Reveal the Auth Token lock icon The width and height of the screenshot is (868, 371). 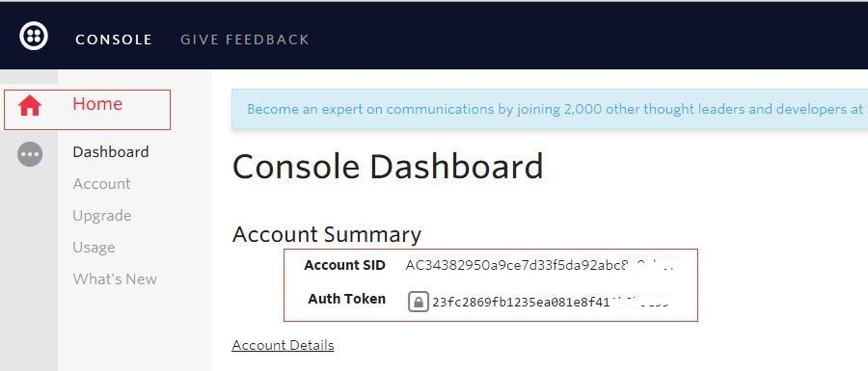419,302
